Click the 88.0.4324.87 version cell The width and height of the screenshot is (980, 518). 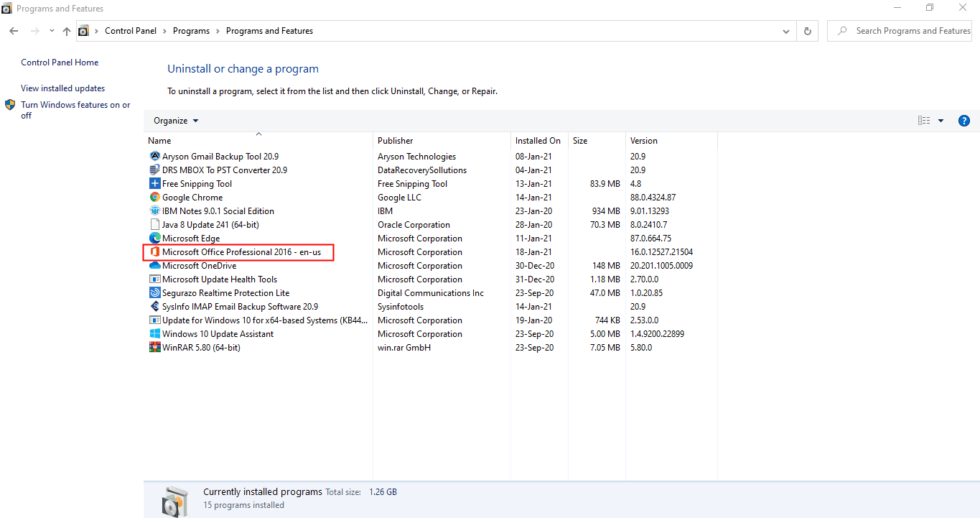653,197
